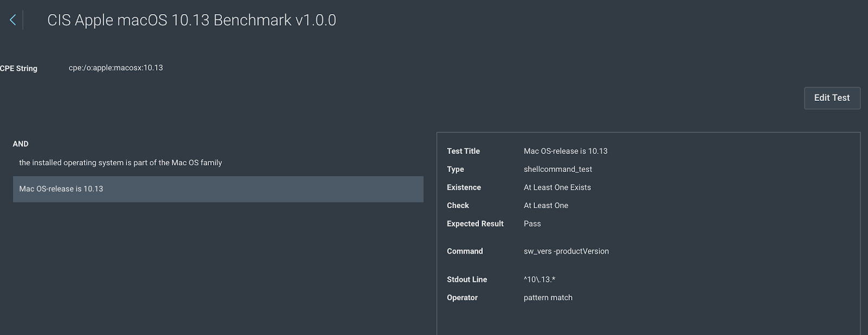This screenshot has width=868, height=335.
Task: Click the CPE String label
Action: tap(19, 68)
